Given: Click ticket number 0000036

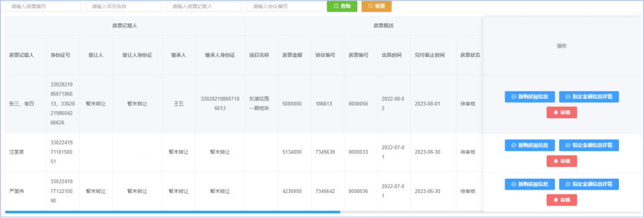Looking at the screenshot, I should pyautogui.click(x=358, y=191).
